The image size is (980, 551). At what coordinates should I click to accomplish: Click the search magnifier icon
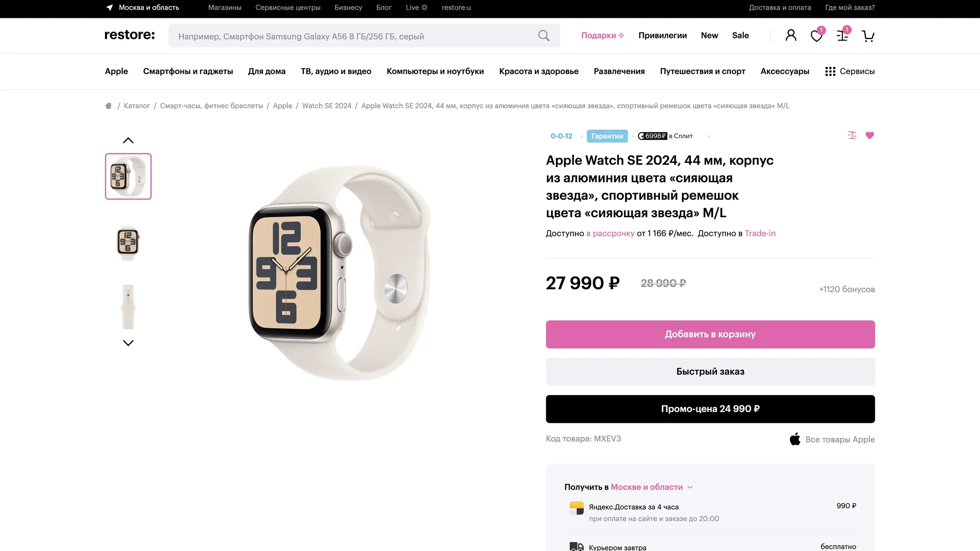[544, 36]
